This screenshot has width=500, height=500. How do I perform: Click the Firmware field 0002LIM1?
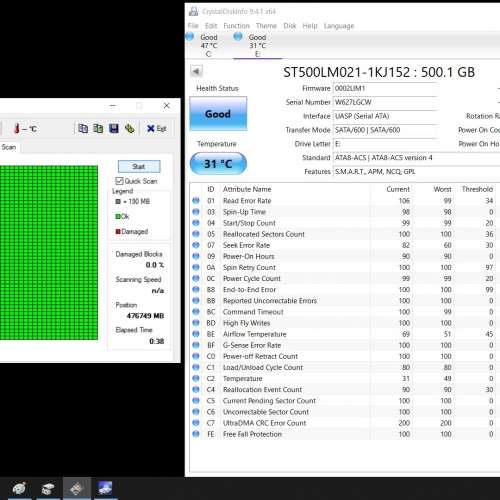pyautogui.click(x=385, y=88)
